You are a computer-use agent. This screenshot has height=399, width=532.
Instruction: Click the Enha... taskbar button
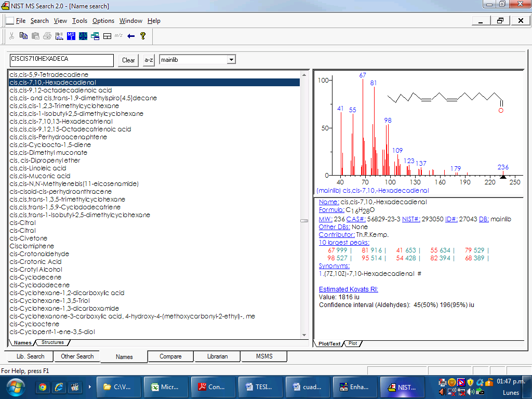point(355,387)
